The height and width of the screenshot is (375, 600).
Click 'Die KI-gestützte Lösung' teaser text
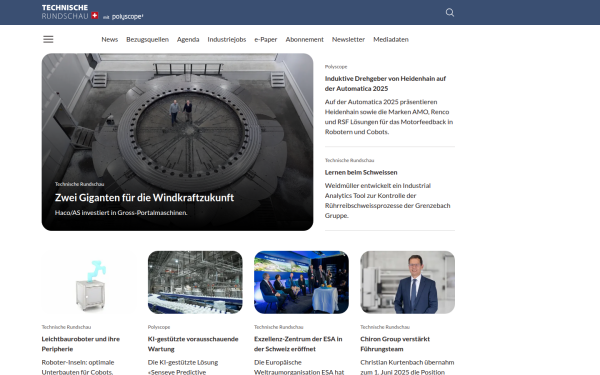click(183, 367)
